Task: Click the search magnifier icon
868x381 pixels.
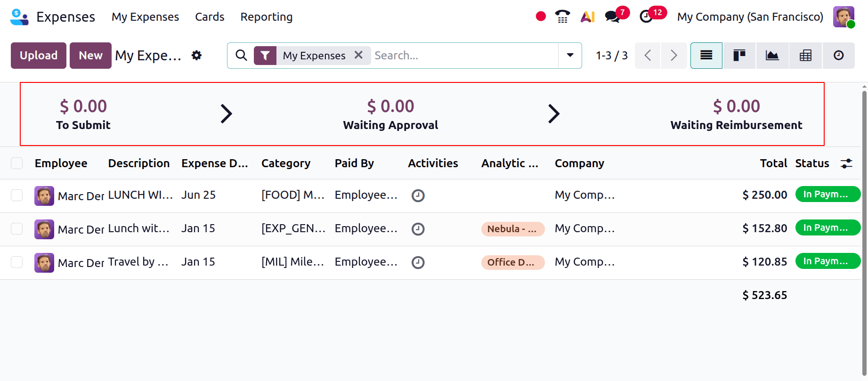Action: click(x=241, y=56)
